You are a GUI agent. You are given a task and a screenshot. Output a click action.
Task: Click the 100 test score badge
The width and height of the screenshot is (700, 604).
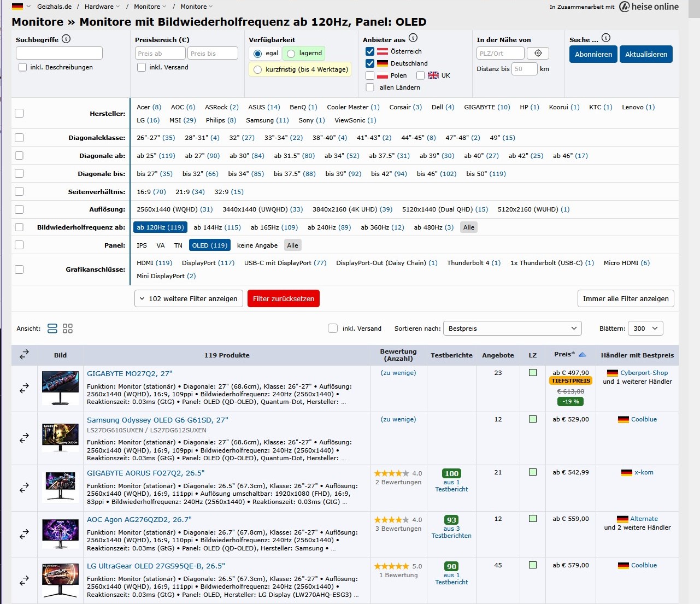pos(451,473)
